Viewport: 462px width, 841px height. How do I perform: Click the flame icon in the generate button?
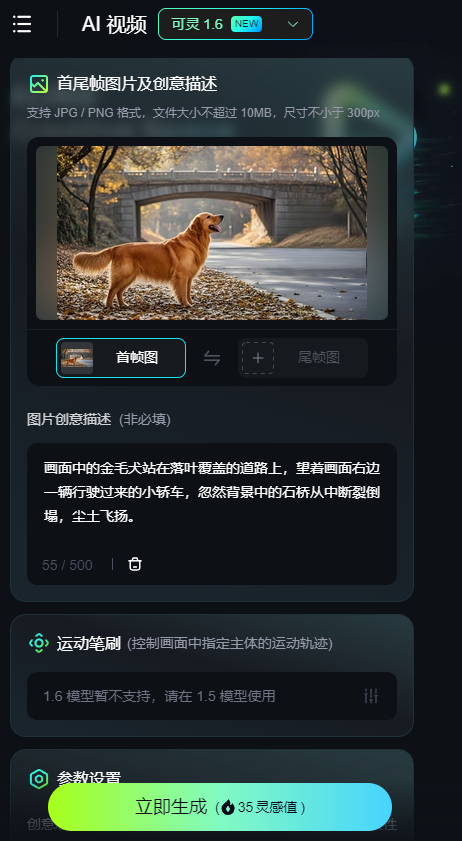pos(228,807)
